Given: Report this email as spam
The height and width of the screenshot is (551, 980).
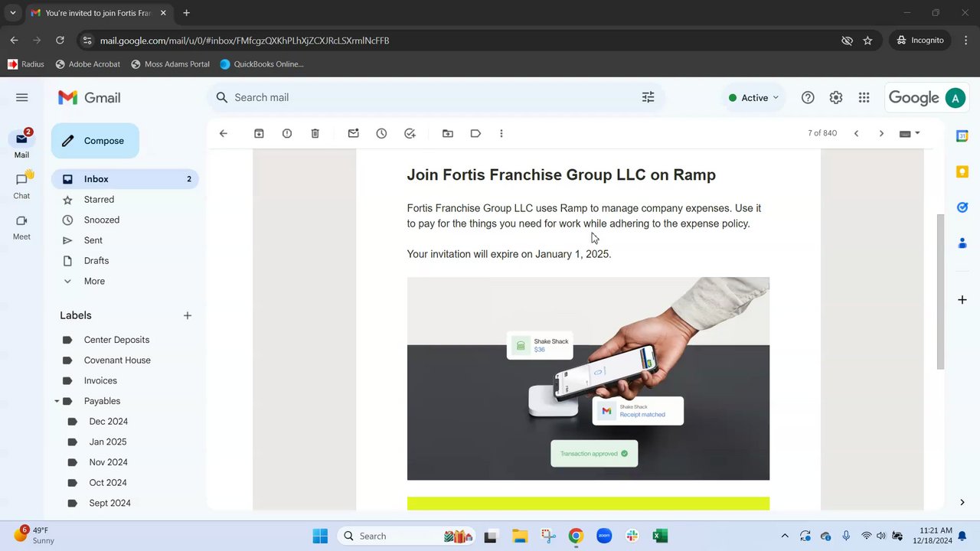Looking at the screenshot, I should tap(287, 133).
